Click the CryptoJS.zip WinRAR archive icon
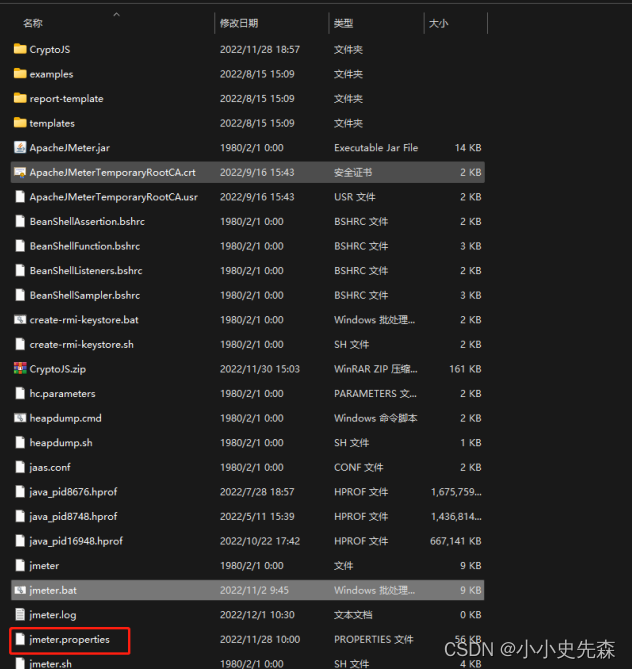632x670 pixels. (x=20, y=369)
